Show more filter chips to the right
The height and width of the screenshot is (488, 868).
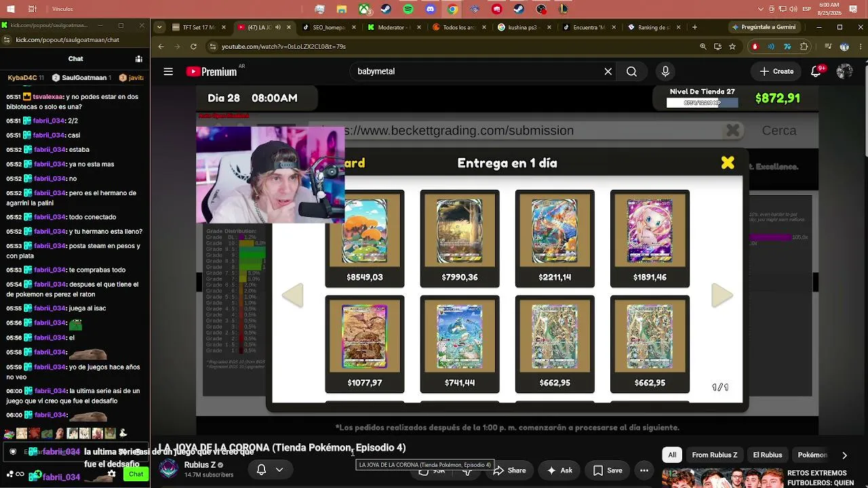pyautogui.click(x=844, y=455)
